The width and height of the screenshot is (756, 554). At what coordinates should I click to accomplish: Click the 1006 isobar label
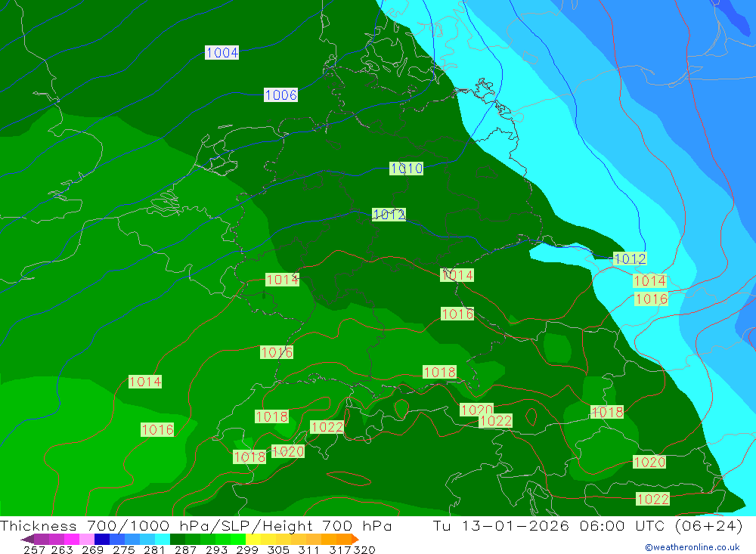coord(280,94)
